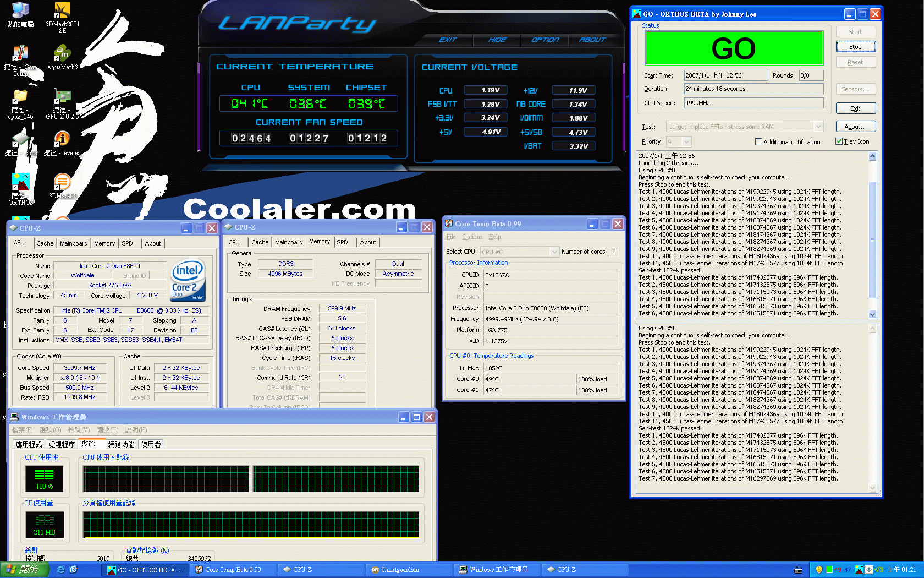The height and width of the screenshot is (578, 924).
Task: Open the ORTHOS desktop shortcut
Action: coord(20,189)
